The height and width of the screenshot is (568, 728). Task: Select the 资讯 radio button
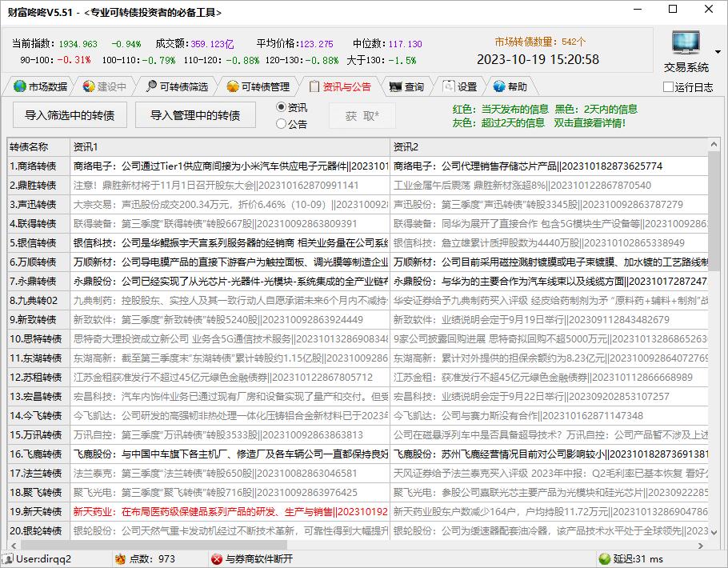tap(281, 107)
